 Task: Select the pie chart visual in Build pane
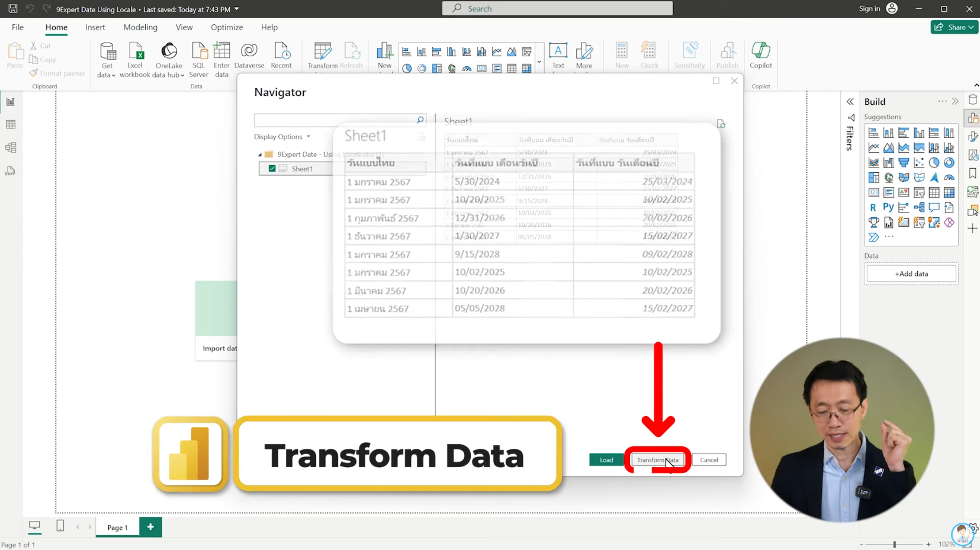coord(933,162)
